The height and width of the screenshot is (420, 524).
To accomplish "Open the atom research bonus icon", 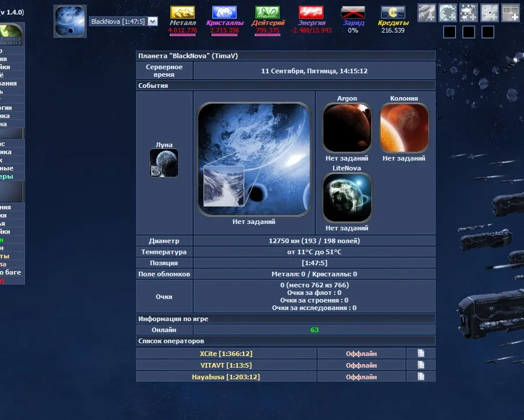I will (490, 13).
